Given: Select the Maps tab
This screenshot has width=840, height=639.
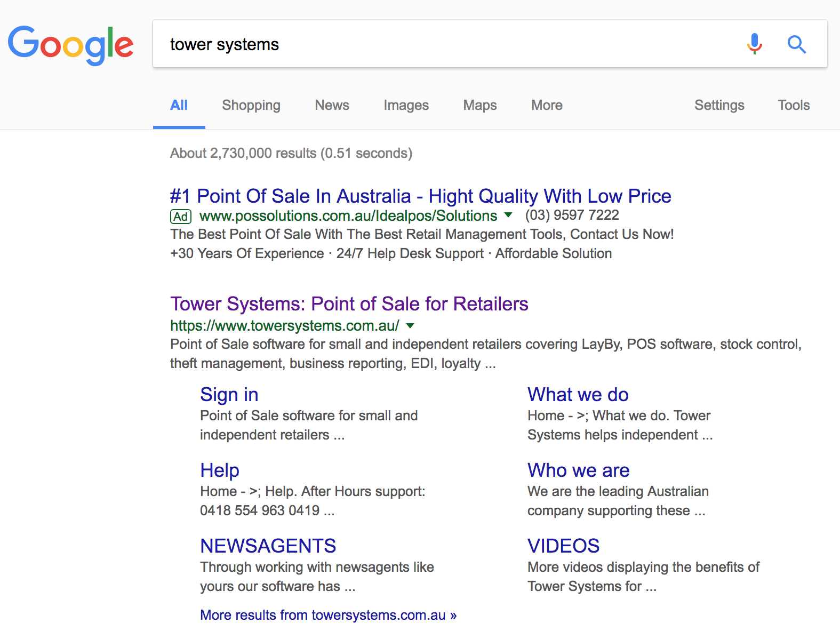Looking at the screenshot, I should (x=479, y=106).
